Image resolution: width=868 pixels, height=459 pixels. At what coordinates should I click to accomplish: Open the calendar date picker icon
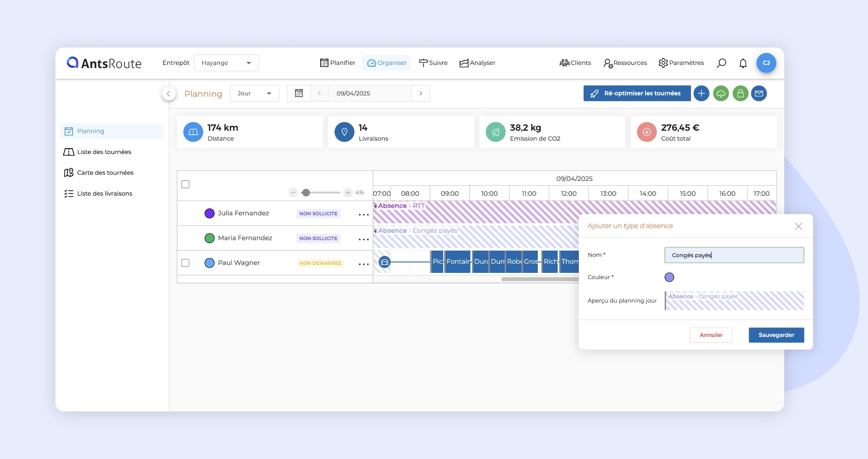299,93
